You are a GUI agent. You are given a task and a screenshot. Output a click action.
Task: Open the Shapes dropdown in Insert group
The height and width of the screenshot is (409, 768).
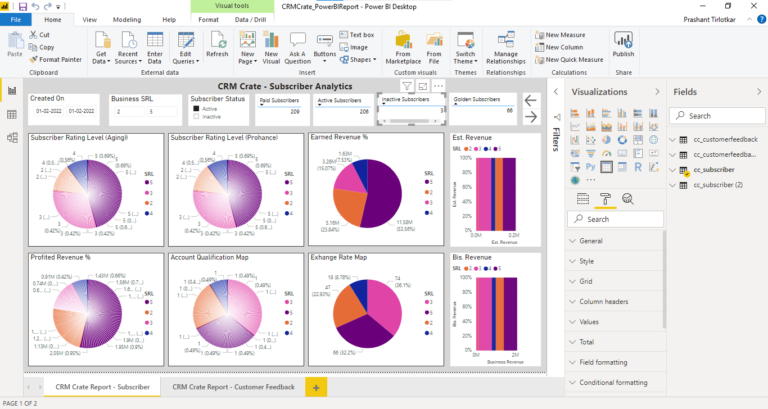click(x=358, y=59)
